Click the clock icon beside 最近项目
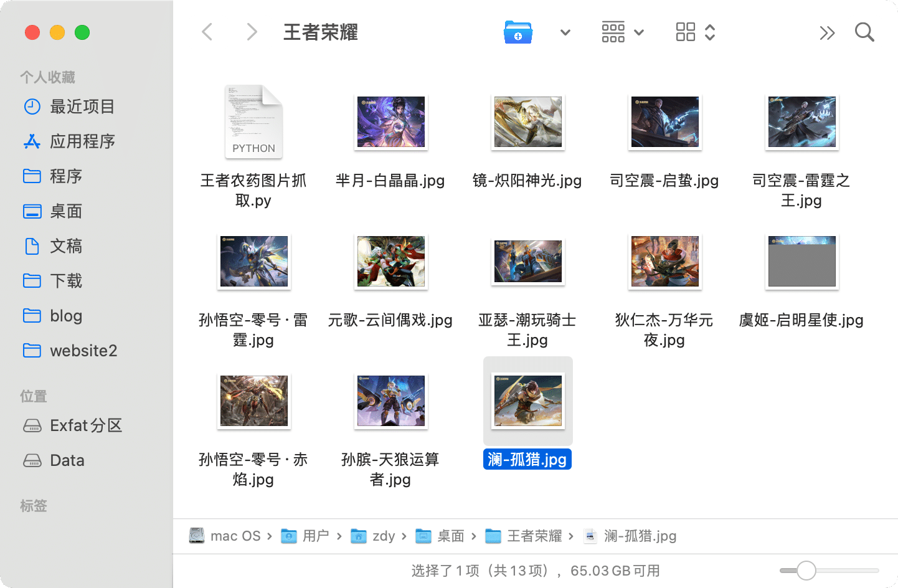The width and height of the screenshot is (898, 588). point(32,107)
